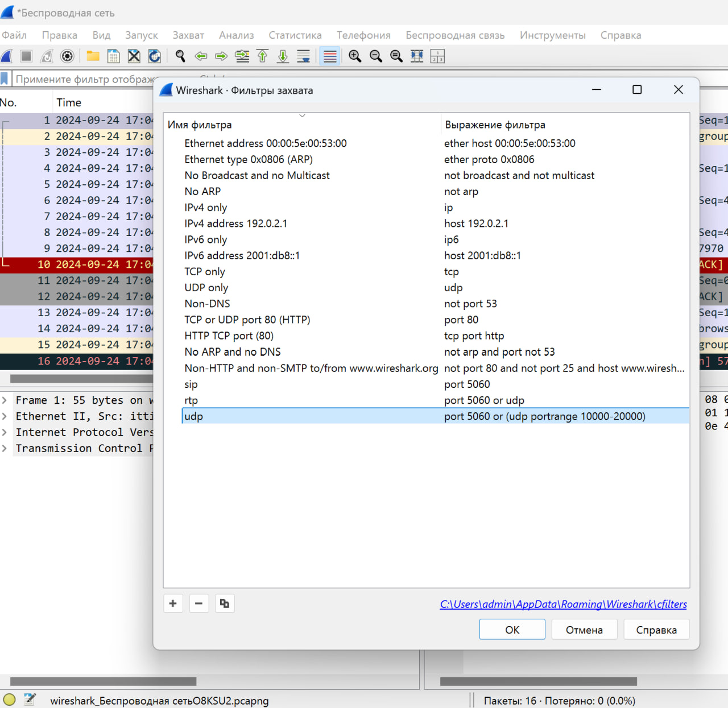
Task: Select the 'sip' filter row
Action: [436, 384]
